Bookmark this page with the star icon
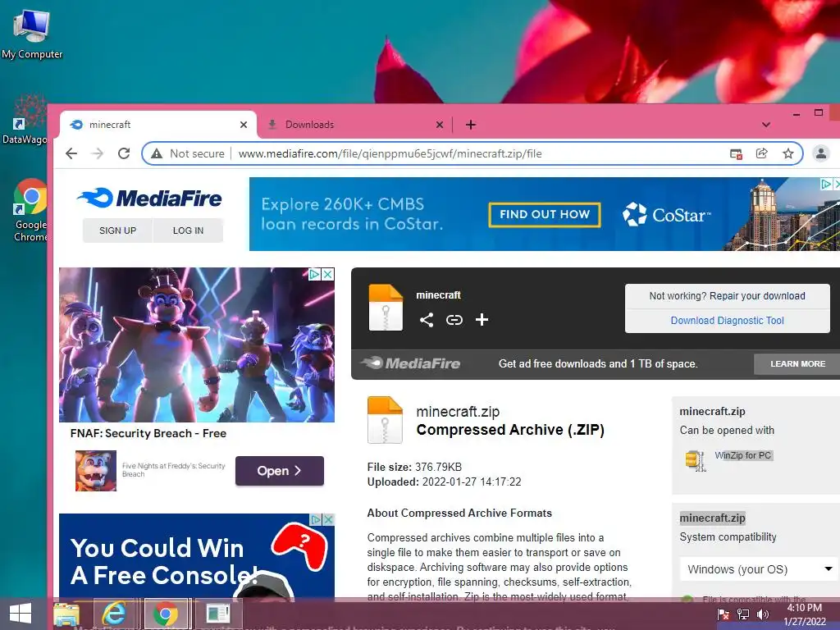This screenshot has width=840, height=630. coord(788,153)
